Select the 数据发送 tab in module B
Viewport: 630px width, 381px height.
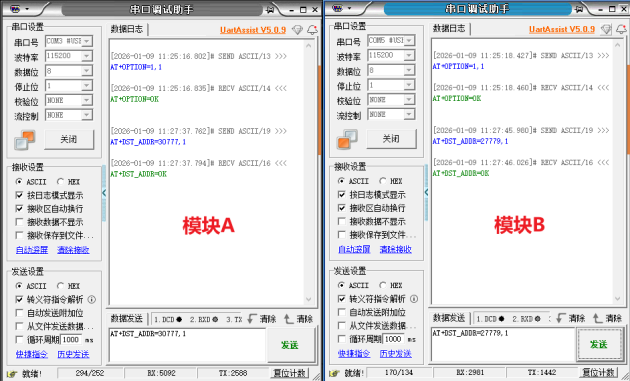coord(449,318)
